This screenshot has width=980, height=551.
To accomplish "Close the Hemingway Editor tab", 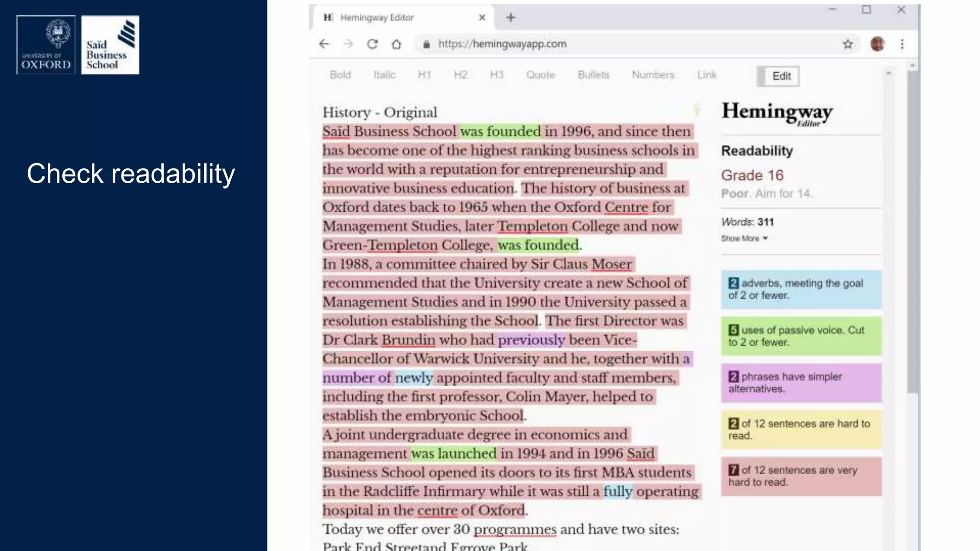I will tap(482, 18).
